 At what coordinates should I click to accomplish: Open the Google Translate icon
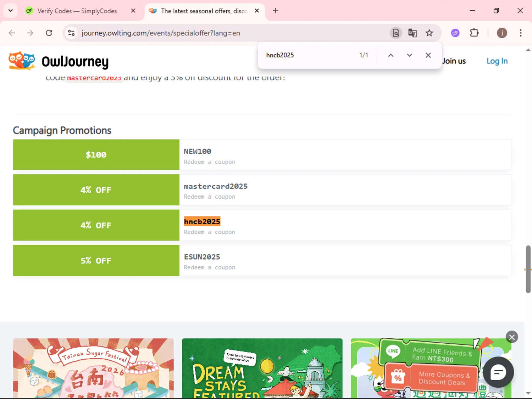pyautogui.click(x=412, y=33)
